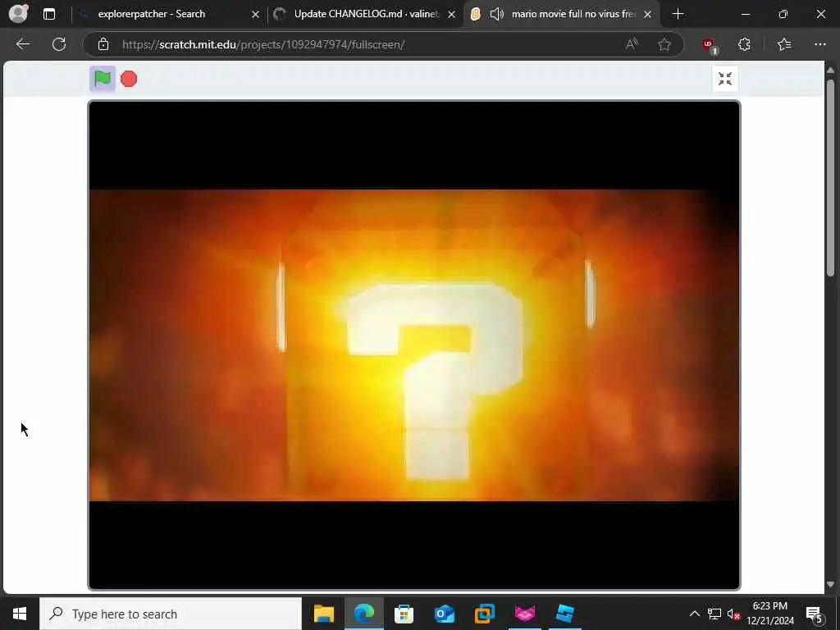The image size is (840, 630).
Task: Open Read aloud from the address bar
Action: tap(632, 44)
